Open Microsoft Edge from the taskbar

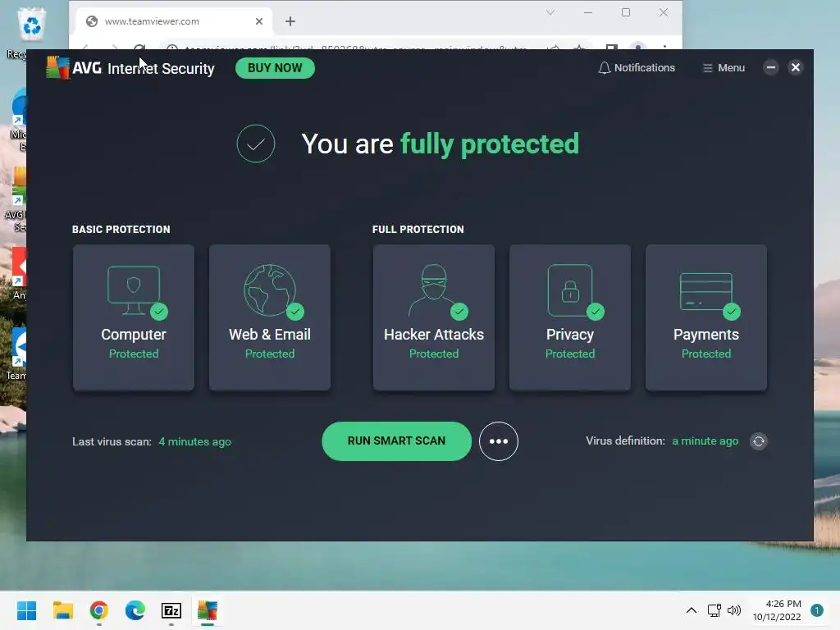135,610
